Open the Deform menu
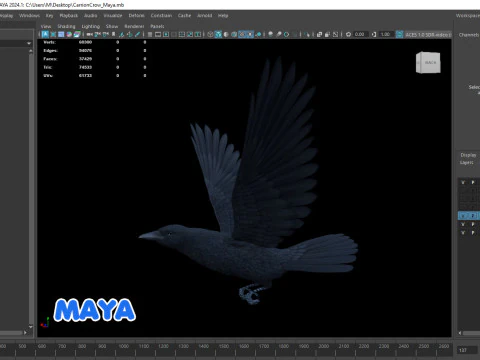Image resolution: width=480 pixels, height=360 pixels. (137, 16)
